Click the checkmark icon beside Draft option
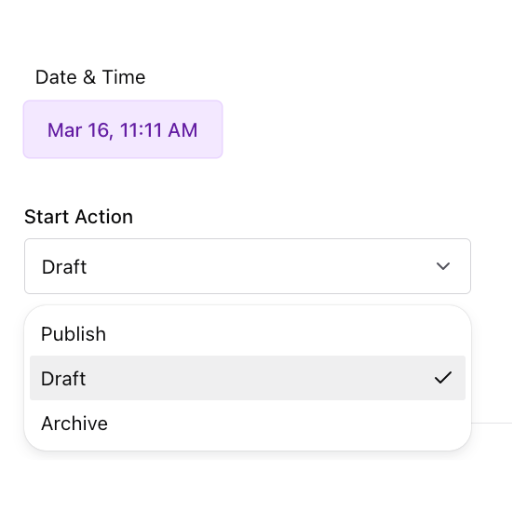This screenshot has width=512, height=512. [x=443, y=378]
